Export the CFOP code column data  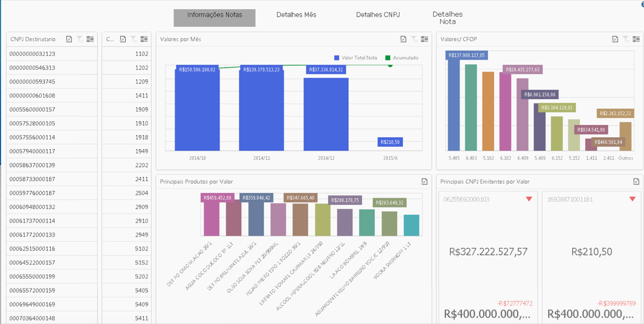pyautogui.click(x=123, y=39)
